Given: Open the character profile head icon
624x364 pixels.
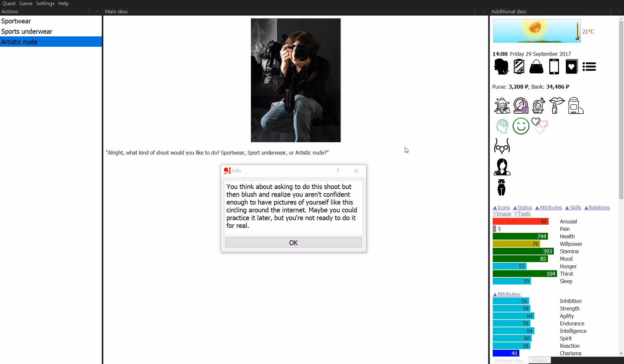Looking at the screenshot, I should tap(501, 67).
